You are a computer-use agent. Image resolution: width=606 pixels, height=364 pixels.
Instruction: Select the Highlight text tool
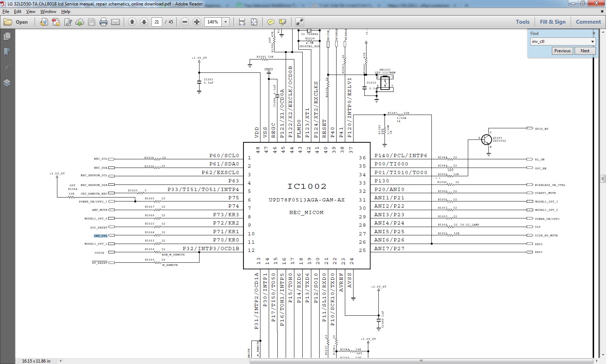tap(282, 22)
